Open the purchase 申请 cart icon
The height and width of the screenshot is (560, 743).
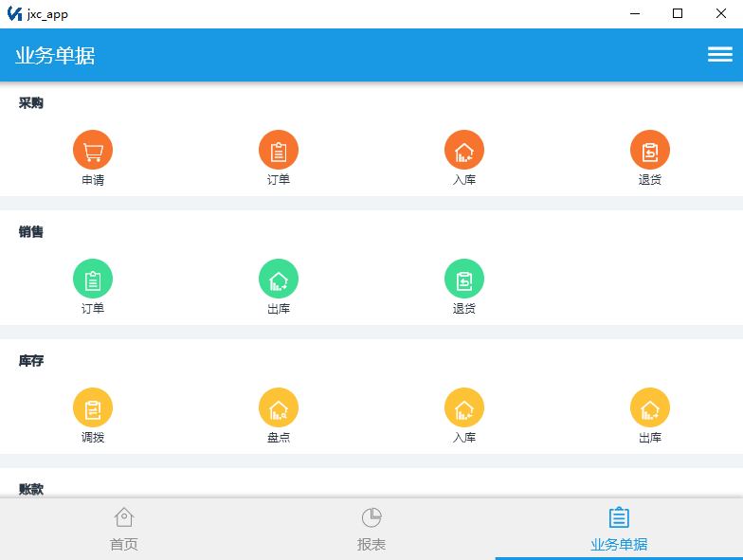coord(93,150)
